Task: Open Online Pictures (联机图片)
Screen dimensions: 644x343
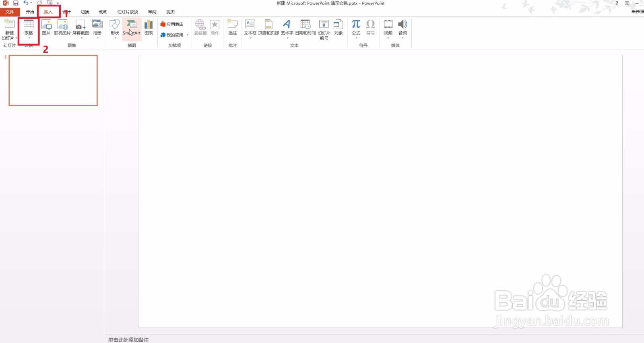Action: coord(62,27)
